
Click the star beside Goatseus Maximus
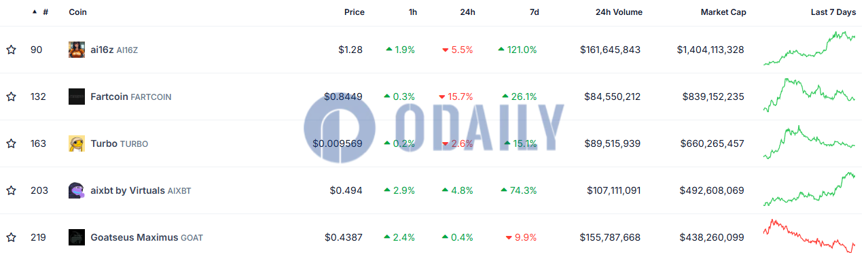pyautogui.click(x=11, y=237)
